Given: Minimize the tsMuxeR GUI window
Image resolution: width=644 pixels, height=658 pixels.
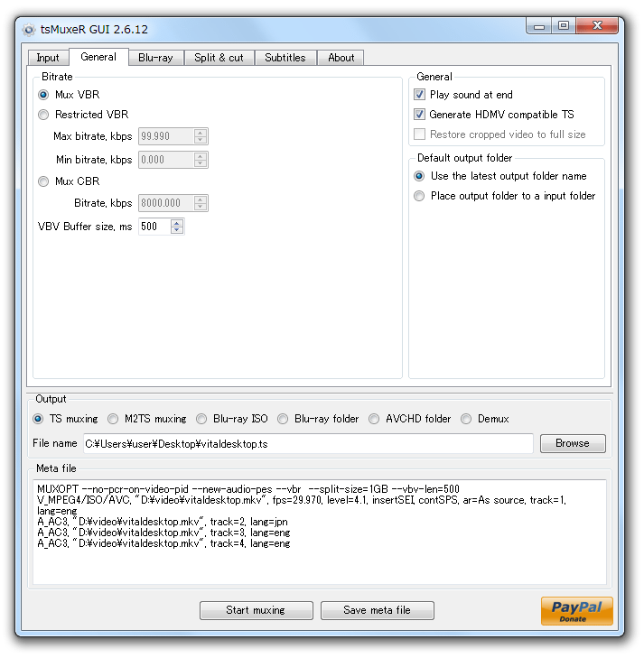Looking at the screenshot, I should coord(539,26).
